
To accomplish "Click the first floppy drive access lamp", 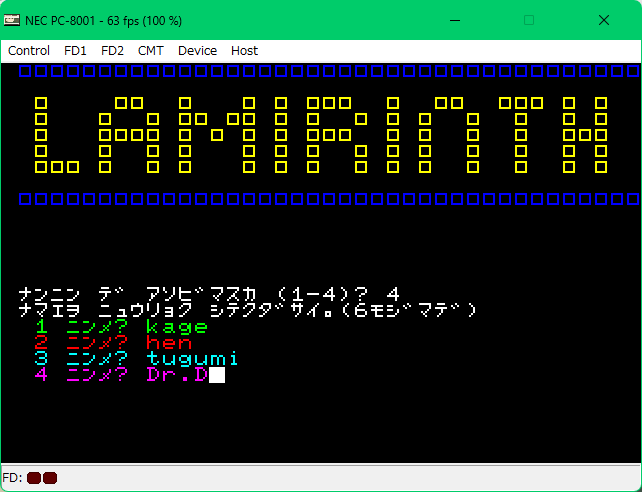I will pyautogui.click(x=33, y=478).
